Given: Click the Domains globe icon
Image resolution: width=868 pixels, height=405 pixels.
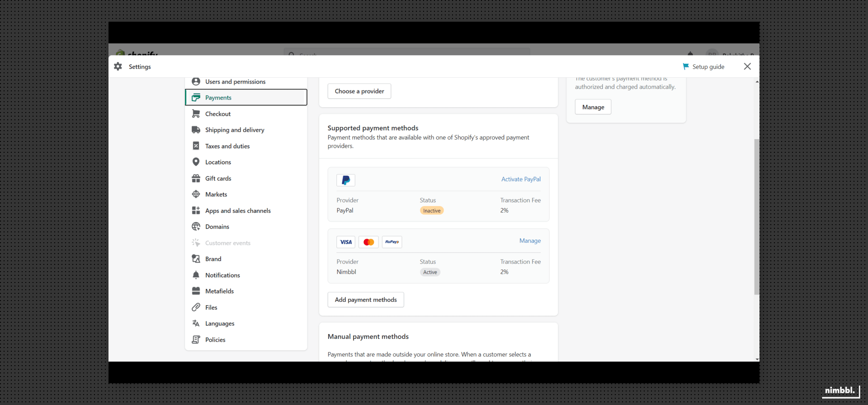Looking at the screenshot, I should (x=196, y=226).
